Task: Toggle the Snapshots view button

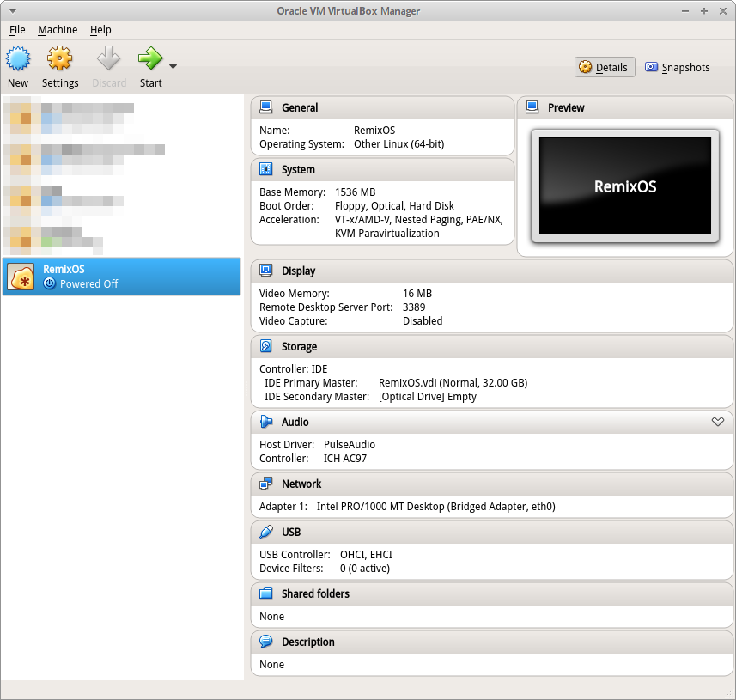Action: coord(678,67)
